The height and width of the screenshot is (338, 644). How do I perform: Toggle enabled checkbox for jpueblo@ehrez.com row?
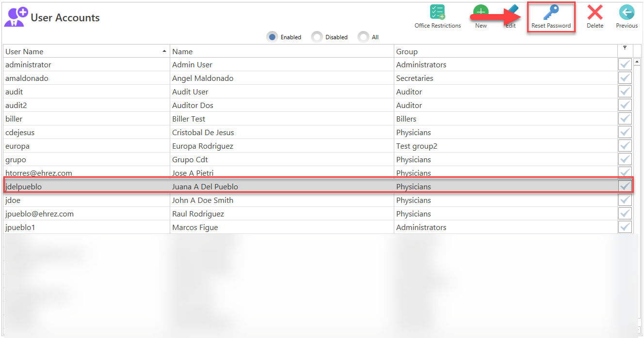coord(625,214)
